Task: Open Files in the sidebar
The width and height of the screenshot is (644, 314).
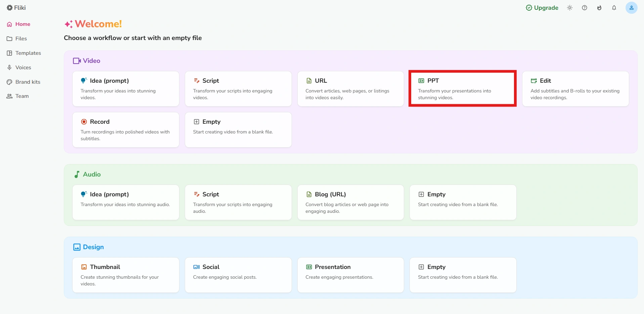Action: click(x=17, y=39)
